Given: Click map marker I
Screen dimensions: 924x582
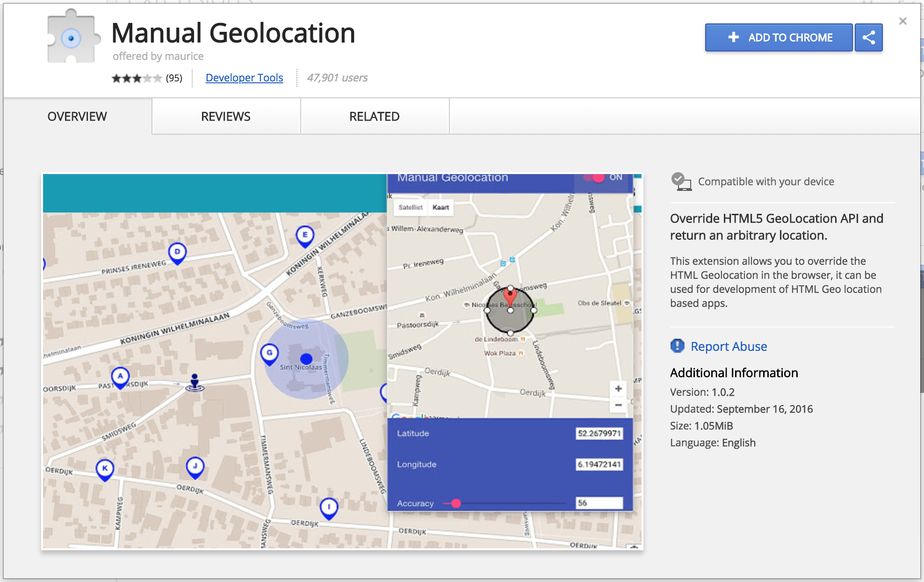Looking at the screenshot, I should [x=329, y=508].
